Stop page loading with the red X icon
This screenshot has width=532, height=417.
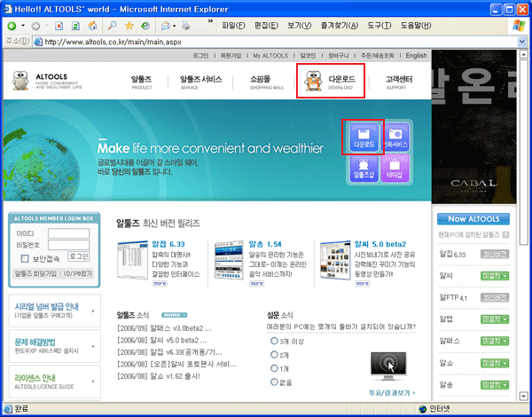point(59,26)
